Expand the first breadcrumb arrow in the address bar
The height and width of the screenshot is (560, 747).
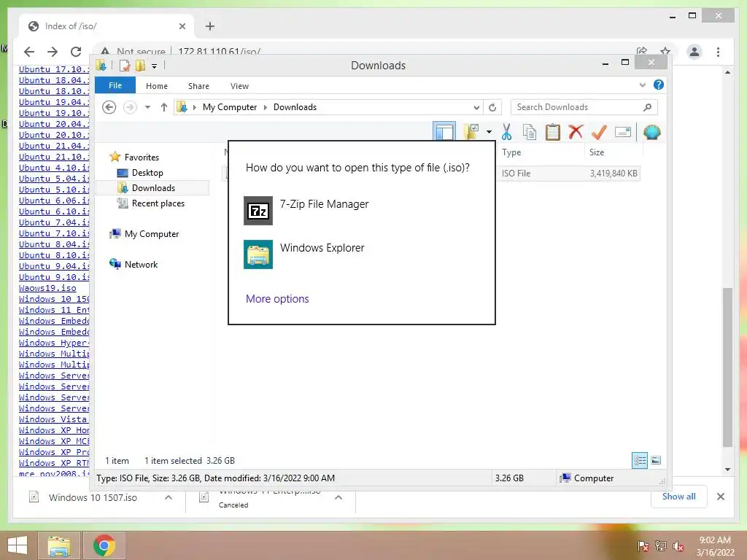(194, 107)
